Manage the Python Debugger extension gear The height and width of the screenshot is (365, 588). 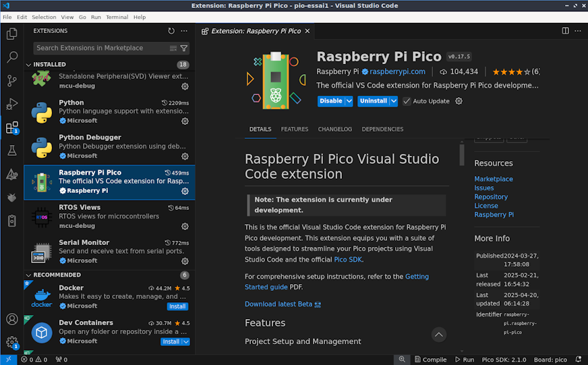(x=185, y=157)
